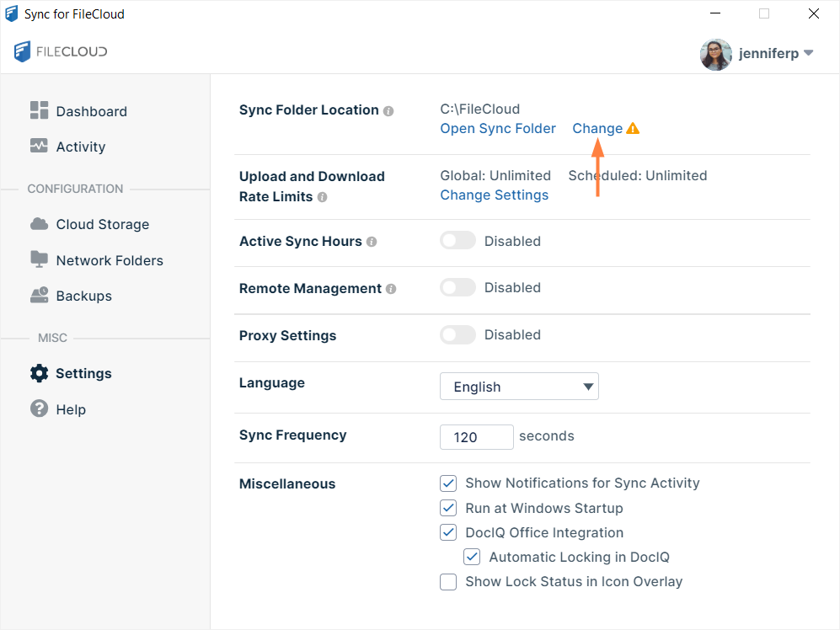840x630 pixels.
Task: Click the Backups drive icon
Action: coord(40,296)
